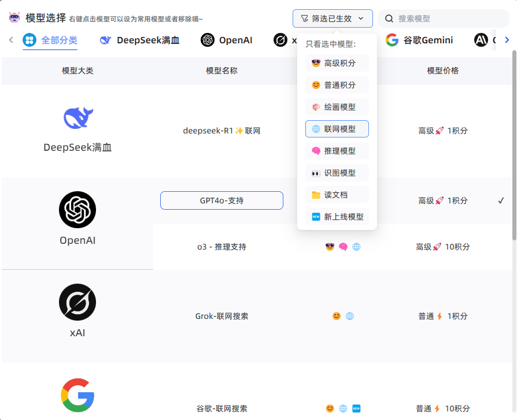
Task: Click the 搜索模型 search field
Action: 443,18
